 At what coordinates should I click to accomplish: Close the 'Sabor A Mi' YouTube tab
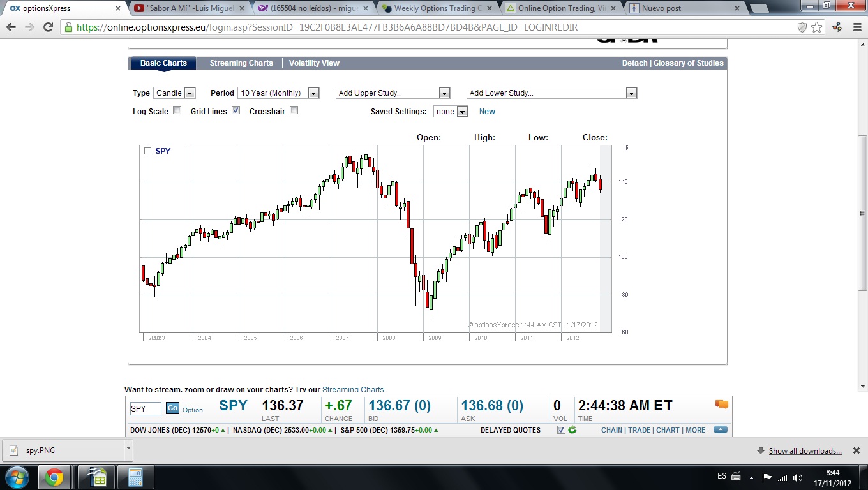242,8
